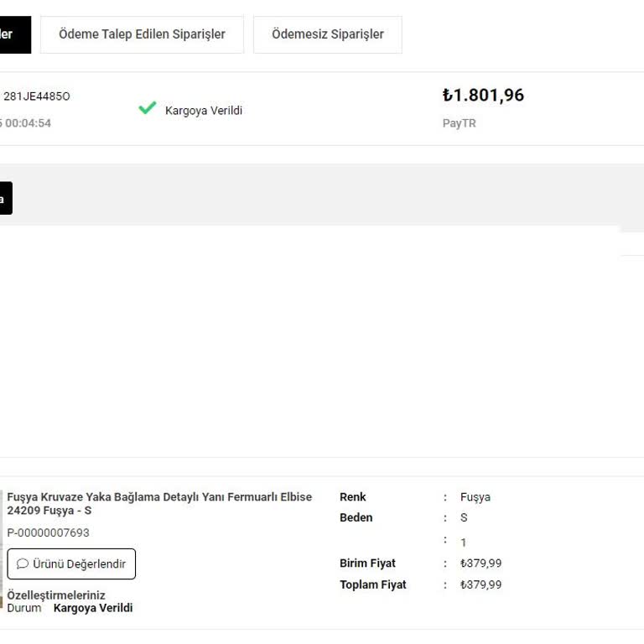This screenshot has width=644, height=644.
Task: Click the order total ₺1.801,96
Action: tap(483, 96)
